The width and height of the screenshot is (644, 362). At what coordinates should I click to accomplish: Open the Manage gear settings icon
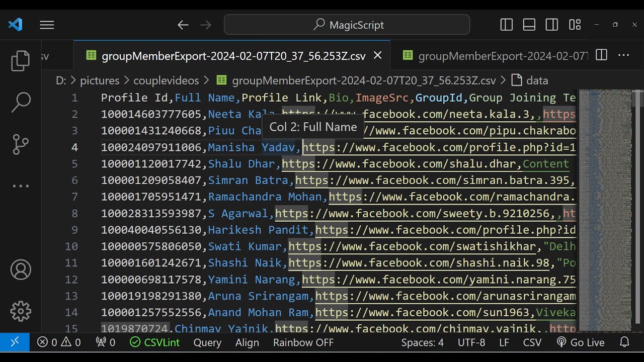click(21, 311)
